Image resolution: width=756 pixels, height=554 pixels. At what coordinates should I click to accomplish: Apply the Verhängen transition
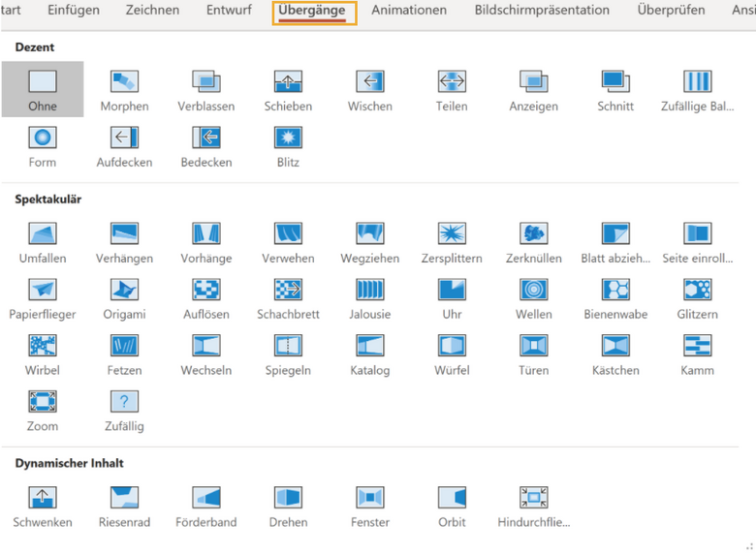click(124, 241)
